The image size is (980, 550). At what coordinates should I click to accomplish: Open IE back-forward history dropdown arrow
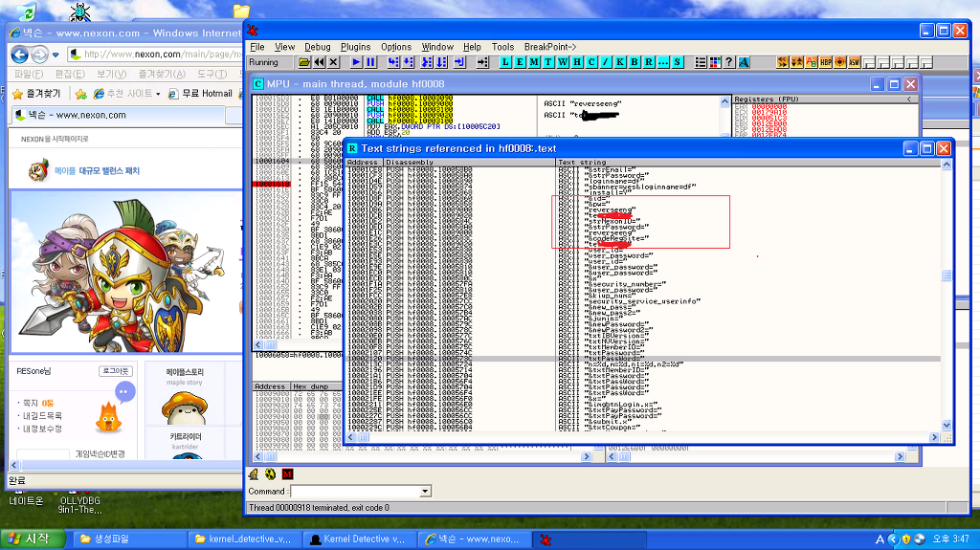pyautogui.click(x=56, y=55)
